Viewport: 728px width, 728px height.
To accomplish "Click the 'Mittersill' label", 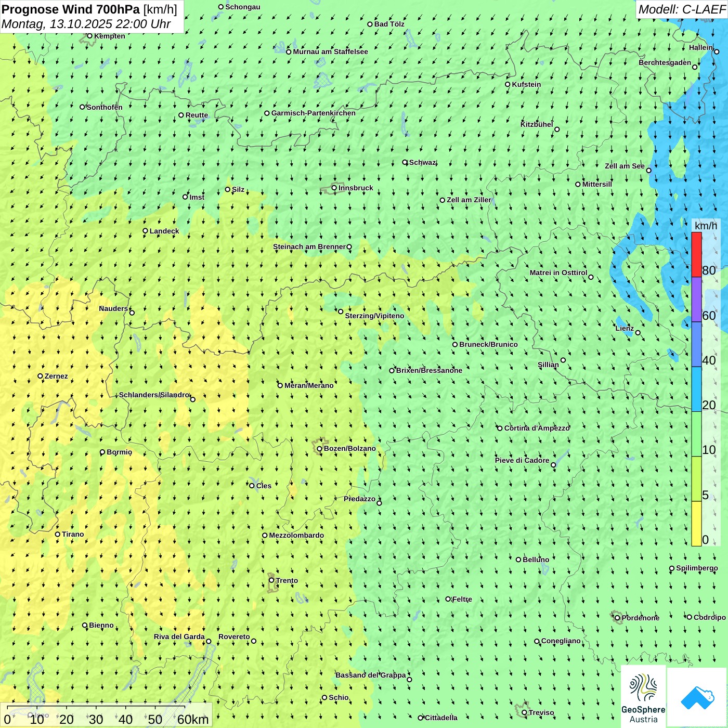I will pos(597,184).
